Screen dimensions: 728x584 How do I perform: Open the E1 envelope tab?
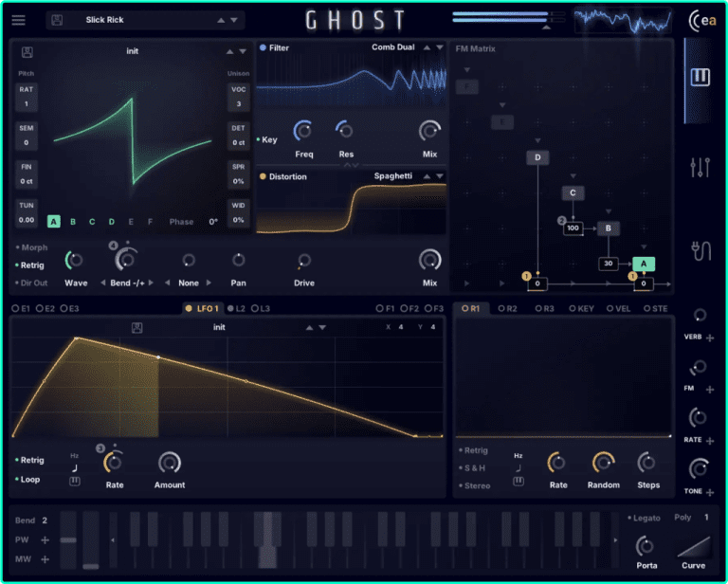click(x=21, y=309)
